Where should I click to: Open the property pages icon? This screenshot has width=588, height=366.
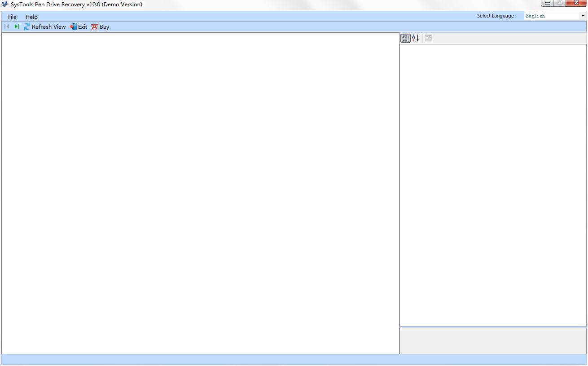(429, 38)
